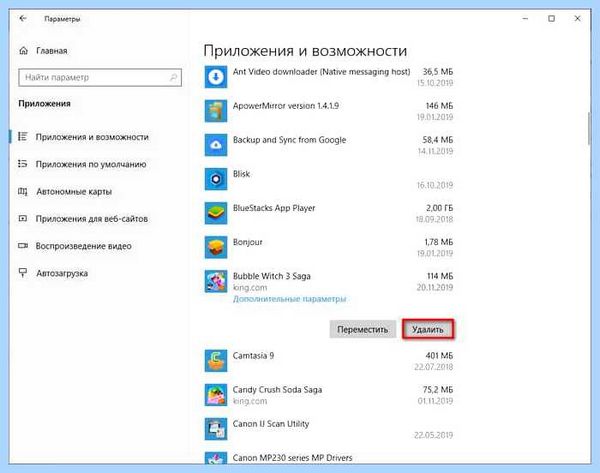Open Воспроизведение видео settings
This screenshot has width=600, height=473.
tap(83, 246)
